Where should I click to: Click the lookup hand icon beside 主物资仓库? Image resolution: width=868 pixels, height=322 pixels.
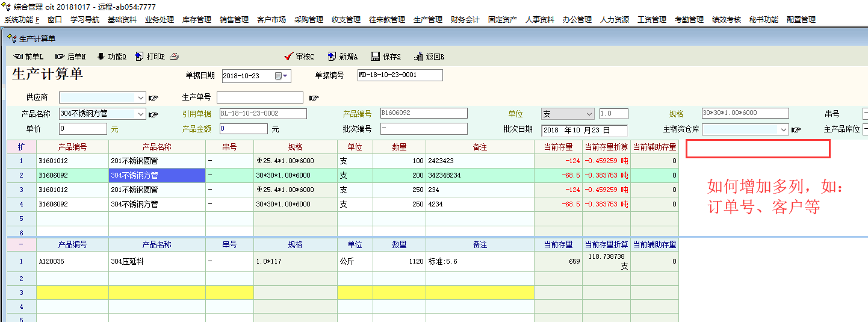pyautogui.click(x=796, y=129)
